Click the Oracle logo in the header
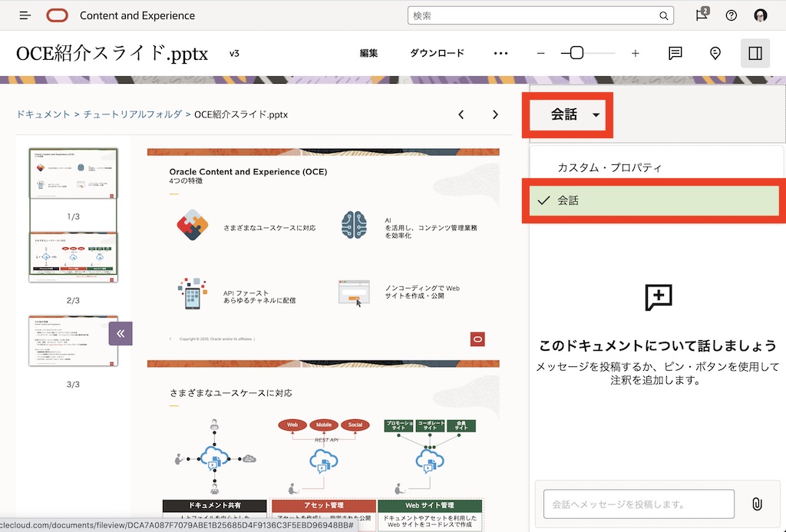The height and width of the screenshot is (532, 786). (x=57, y=15)
